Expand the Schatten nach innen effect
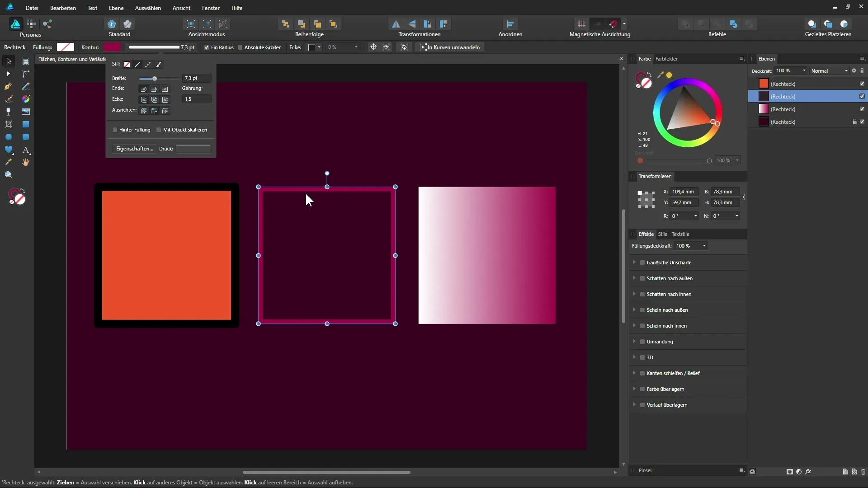The height and width of the screenshot is (488, 868). tap(634, 294)
